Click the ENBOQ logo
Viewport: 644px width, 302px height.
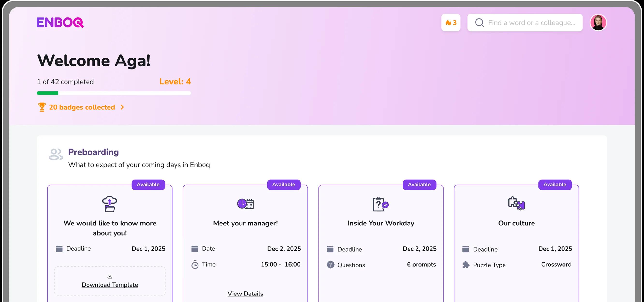click(x=60, y=22)
